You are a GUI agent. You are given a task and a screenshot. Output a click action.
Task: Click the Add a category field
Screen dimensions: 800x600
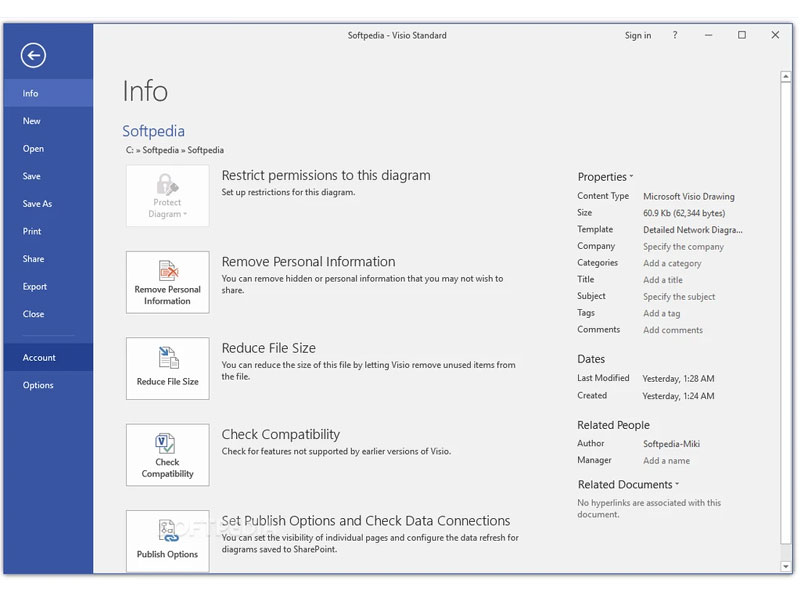tap(672, 263)
